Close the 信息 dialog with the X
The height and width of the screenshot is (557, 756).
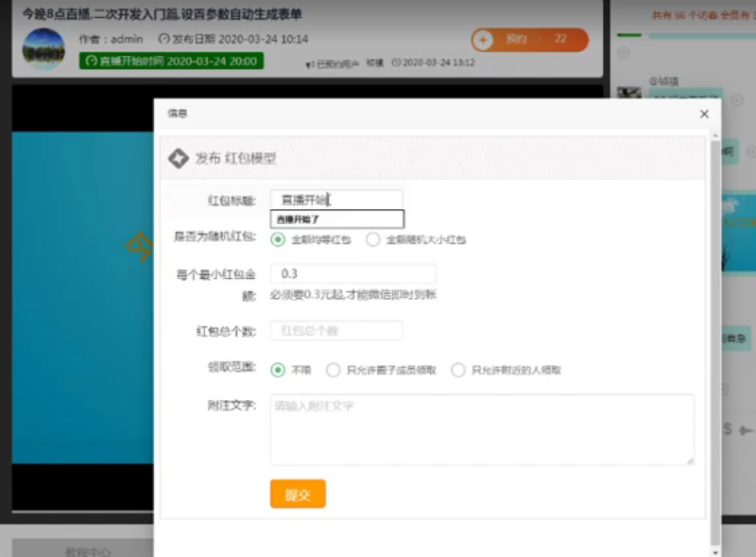tap(704, 113)
